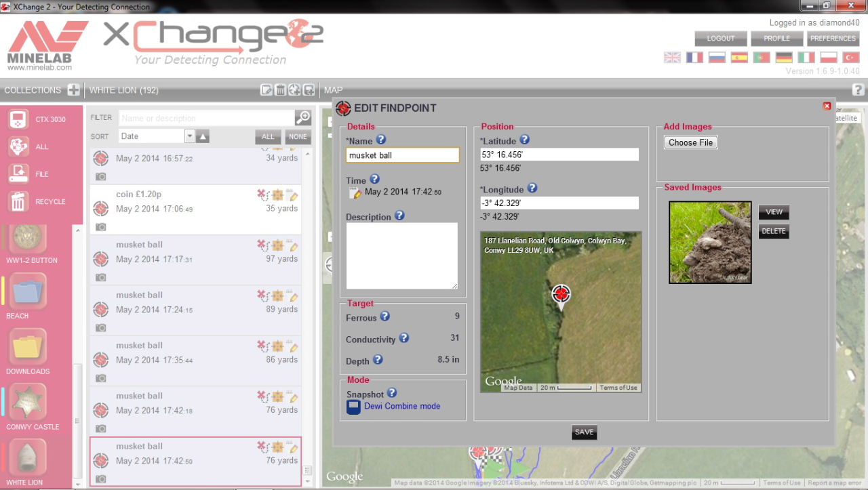The height and width of the screenshot is (490, 868).
Task: Open the Profile page
Action: 777,39
